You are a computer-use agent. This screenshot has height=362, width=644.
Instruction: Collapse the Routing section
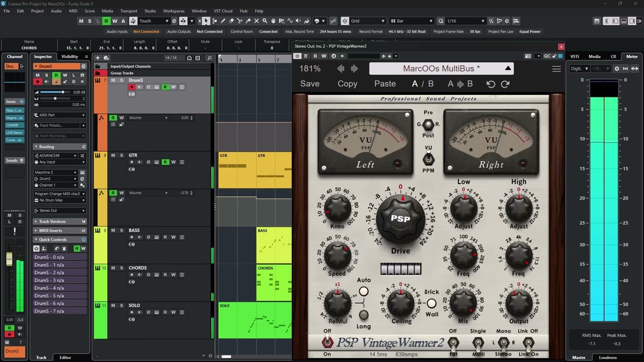click(36, 147)
